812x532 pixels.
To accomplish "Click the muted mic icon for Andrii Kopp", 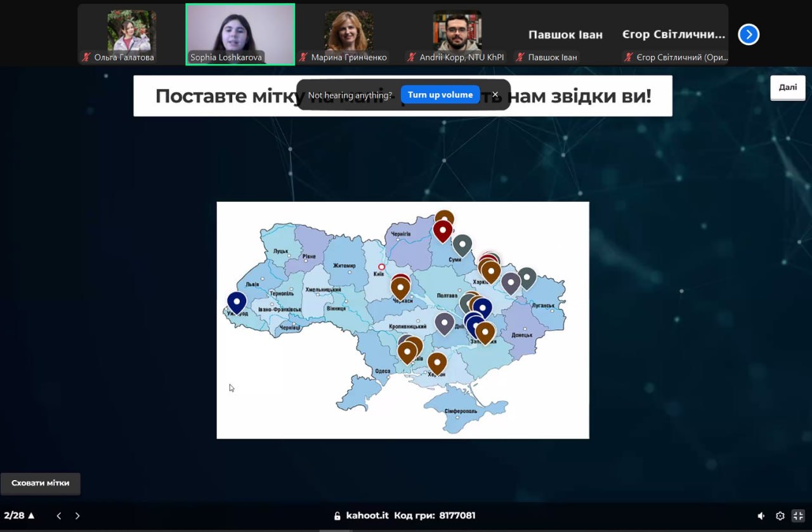I will 412,57.
